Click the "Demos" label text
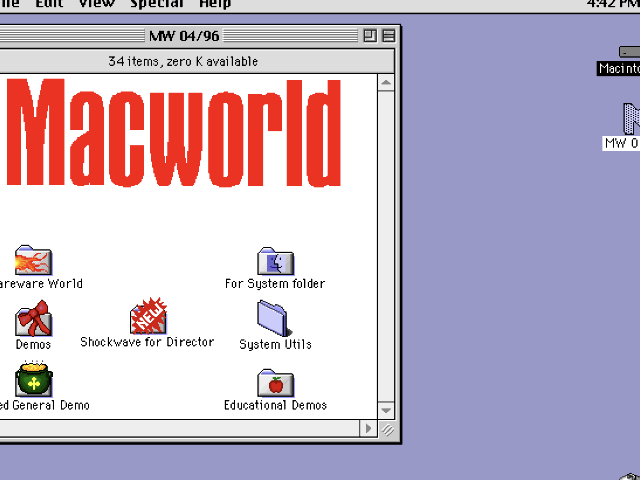 (33, 344)
